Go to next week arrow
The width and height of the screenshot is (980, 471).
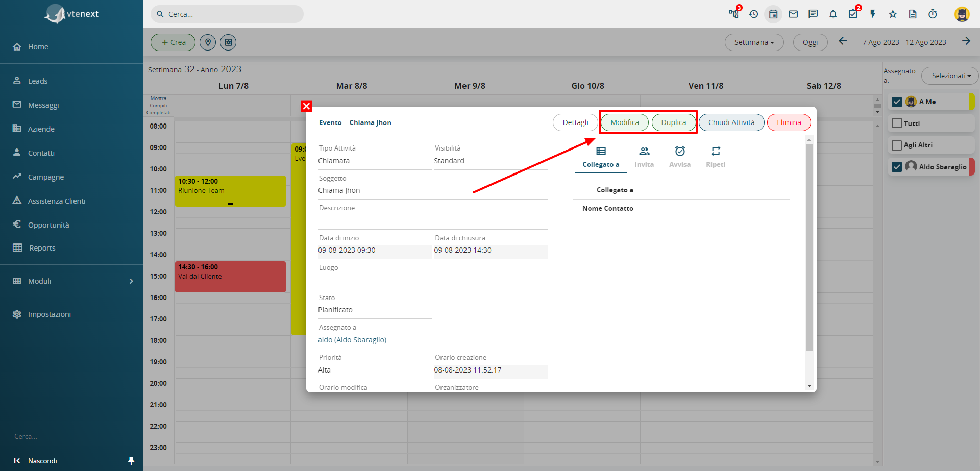pos(966,41)
